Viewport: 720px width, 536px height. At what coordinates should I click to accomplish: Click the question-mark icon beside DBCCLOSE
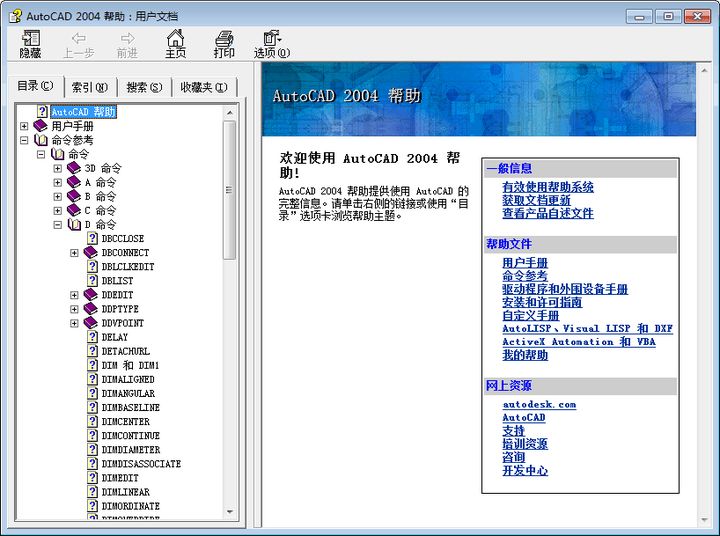93,238
